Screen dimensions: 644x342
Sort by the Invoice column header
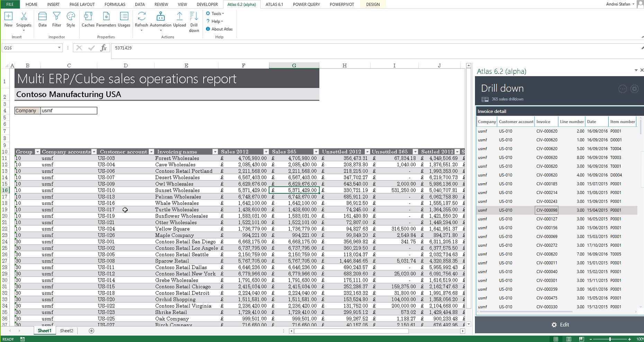point(546,122)
